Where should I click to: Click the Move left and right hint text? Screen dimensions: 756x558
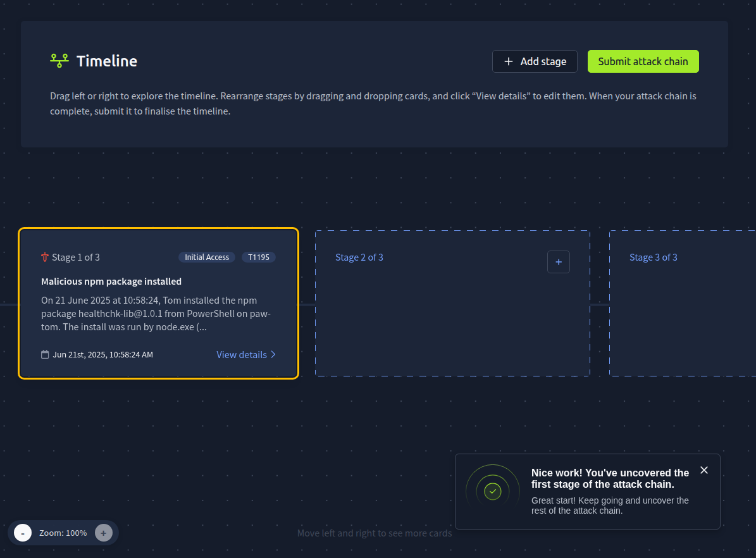click(x=375, y=533)
